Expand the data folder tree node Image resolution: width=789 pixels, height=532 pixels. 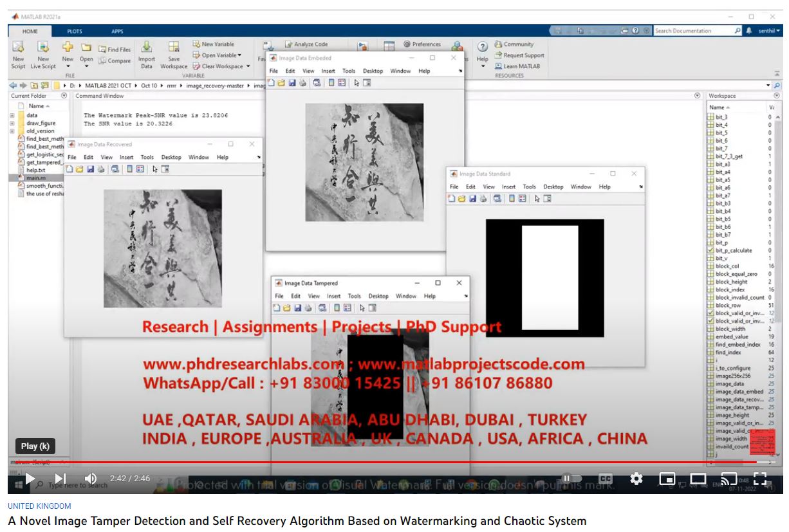(x=12, y=115)
